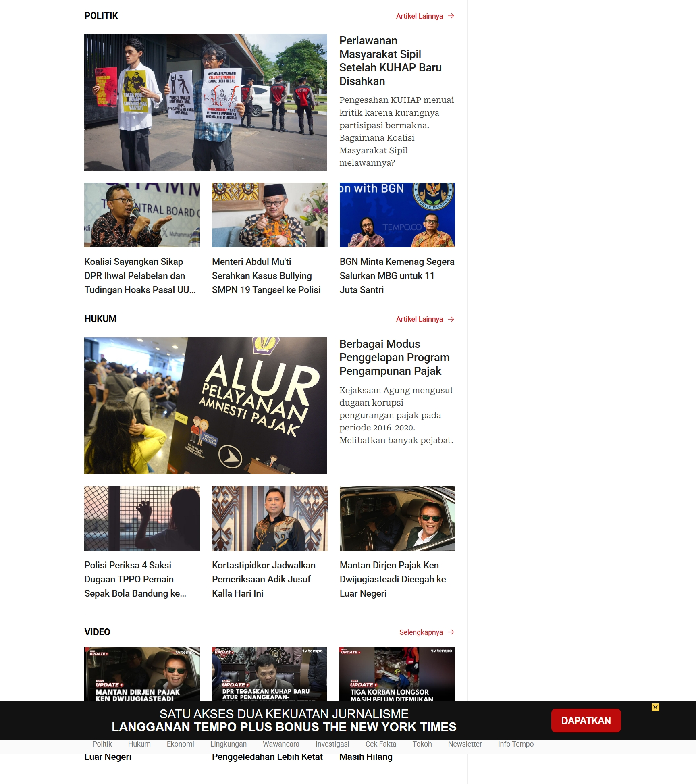
Task: Open the Mantan Dirjen Pajak Ken Dwijugiasteadi article
Action: [x=393, y=579]
